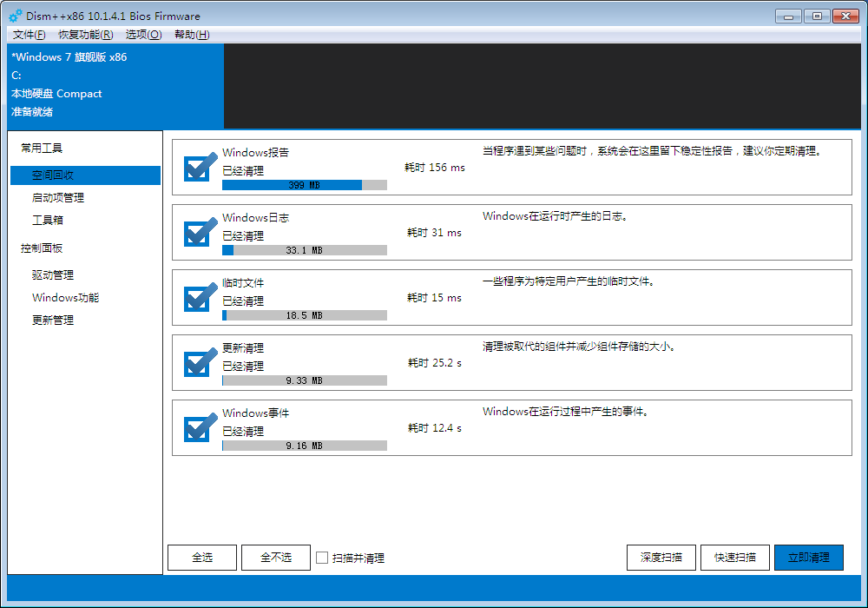Image resolution: width=868 pixels, height=608 pixels.
Task: Click the 常用工具 section header
Action: [42, 149]
